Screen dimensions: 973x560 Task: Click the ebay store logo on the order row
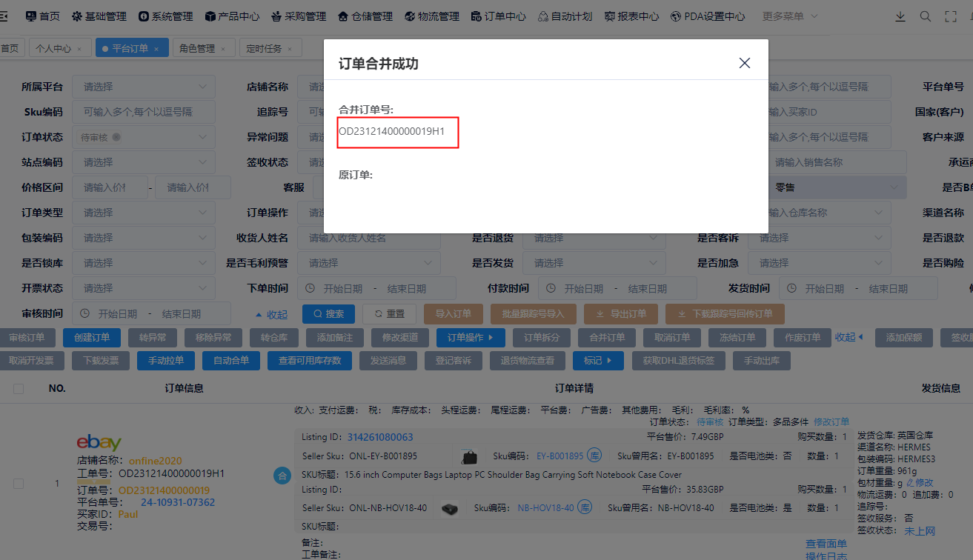click(99, 442)
